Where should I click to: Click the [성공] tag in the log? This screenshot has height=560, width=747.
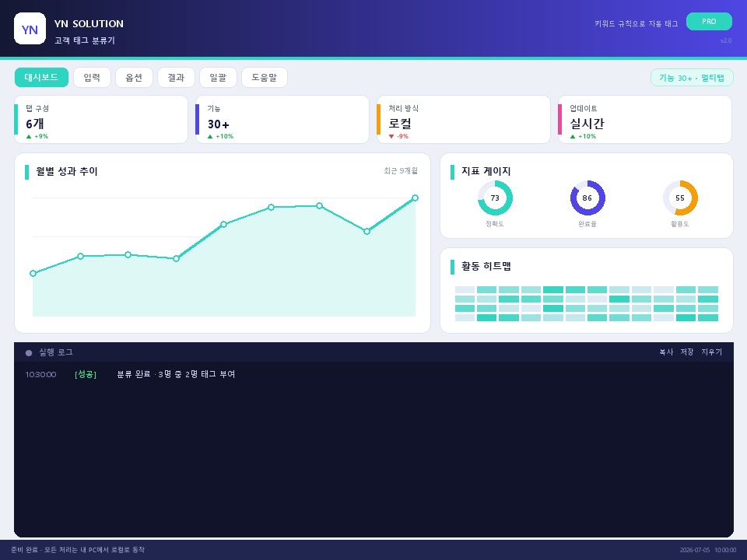(86, 374)
